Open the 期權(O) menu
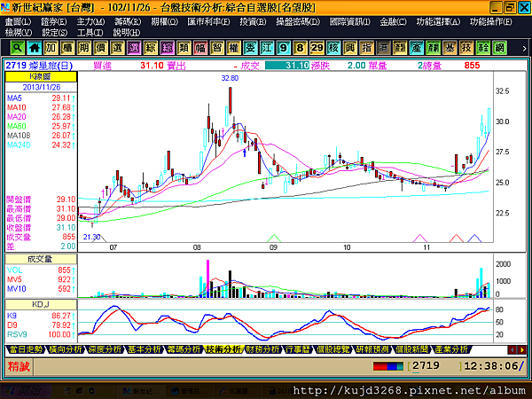This screenshot has width=532, height=399. [165, 22]
